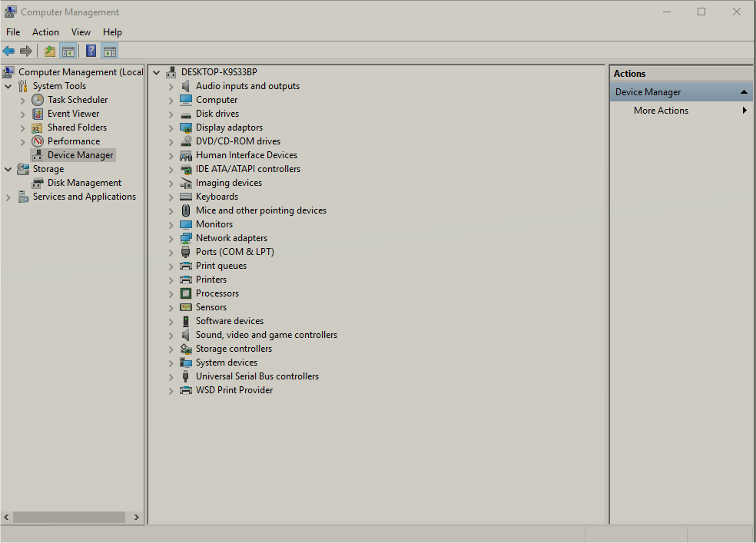Expand the Print queues category
The height and width of the screenshot is (543, 756).
pos(171,266)
